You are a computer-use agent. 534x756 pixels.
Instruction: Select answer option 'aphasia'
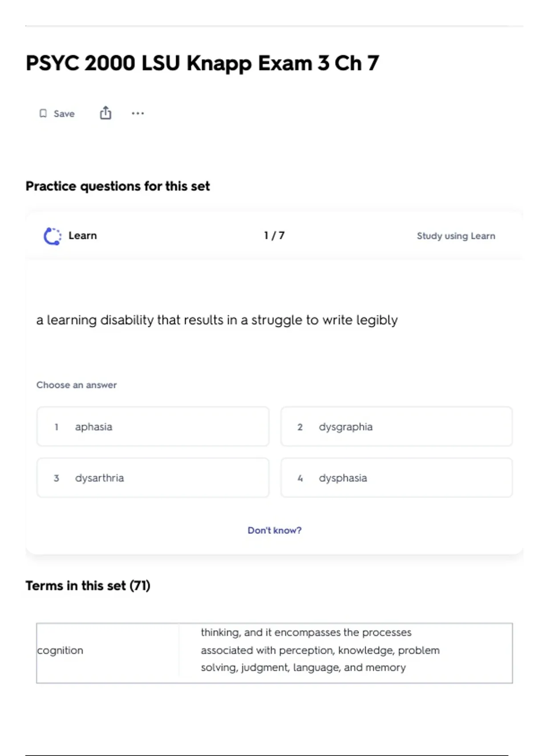pos(153,426)
